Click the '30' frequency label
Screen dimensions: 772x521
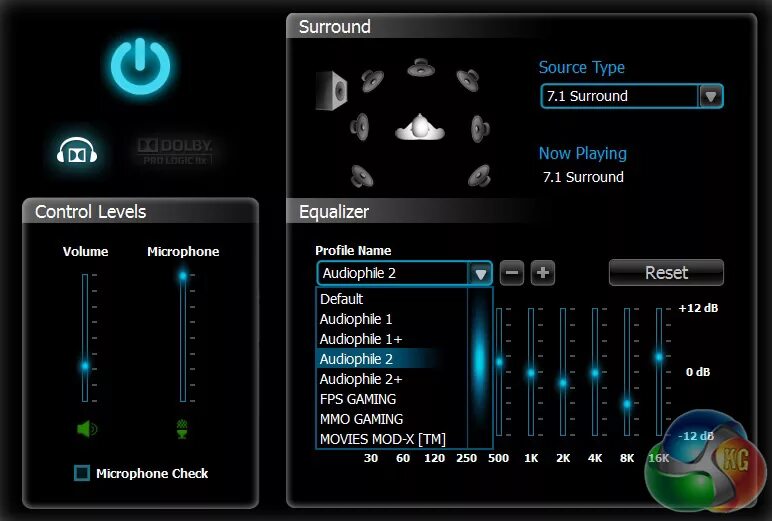371,458
